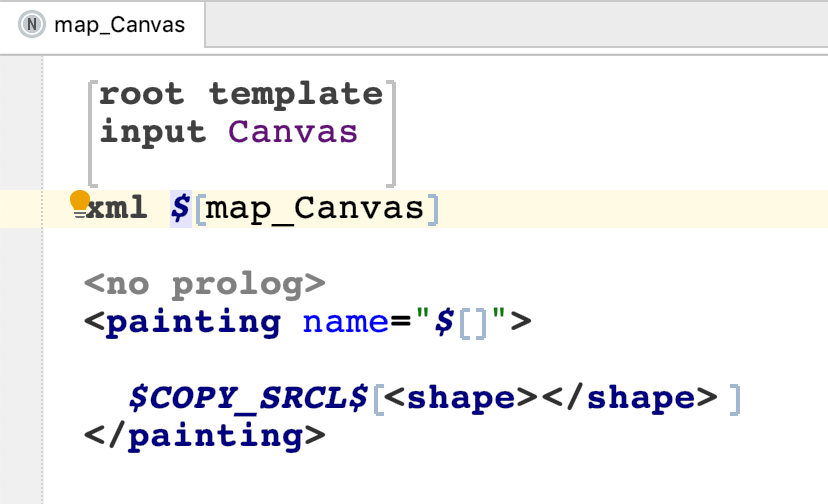
Task: Click the left editor gutter strip
Action: [x=21, y=279]
